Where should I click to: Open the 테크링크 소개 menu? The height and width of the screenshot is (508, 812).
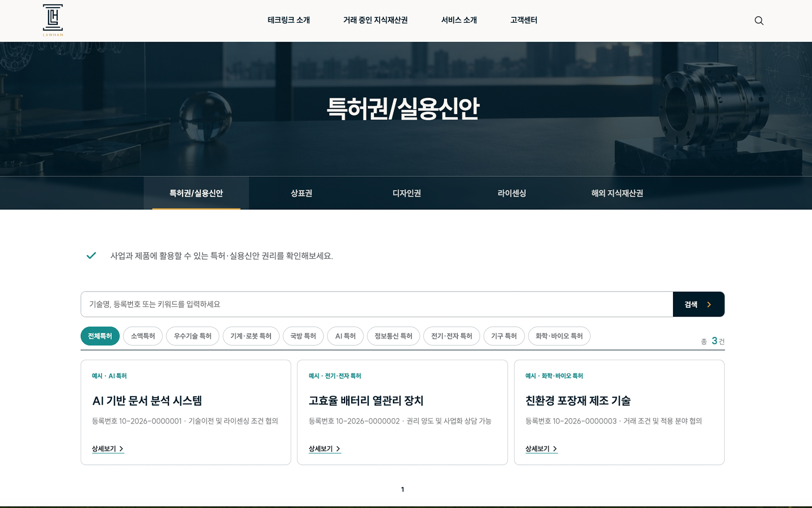pos(289,20)
